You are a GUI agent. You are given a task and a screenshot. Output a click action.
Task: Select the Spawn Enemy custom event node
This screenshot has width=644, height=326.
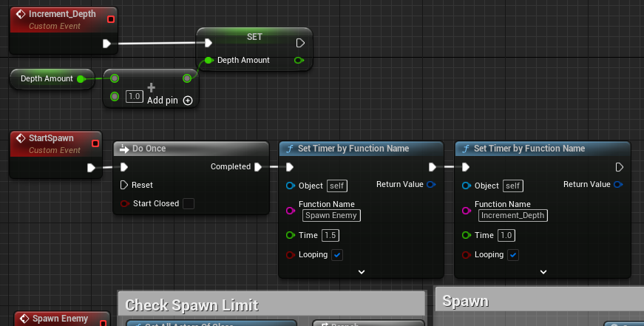click(61, 319)
